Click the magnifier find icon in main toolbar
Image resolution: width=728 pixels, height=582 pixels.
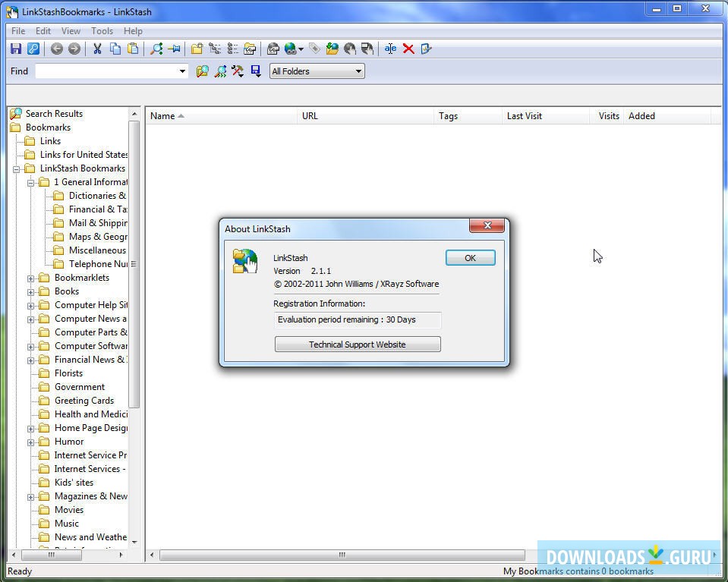(x=156, y=49)
